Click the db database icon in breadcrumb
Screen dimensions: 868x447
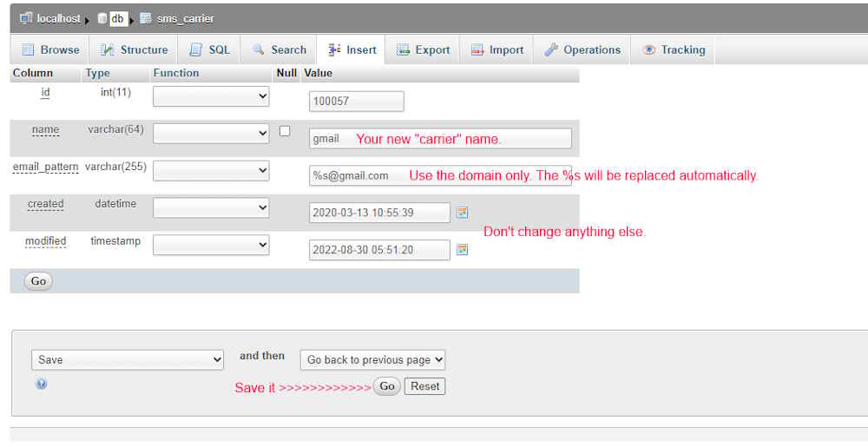(x=102, y=18)
